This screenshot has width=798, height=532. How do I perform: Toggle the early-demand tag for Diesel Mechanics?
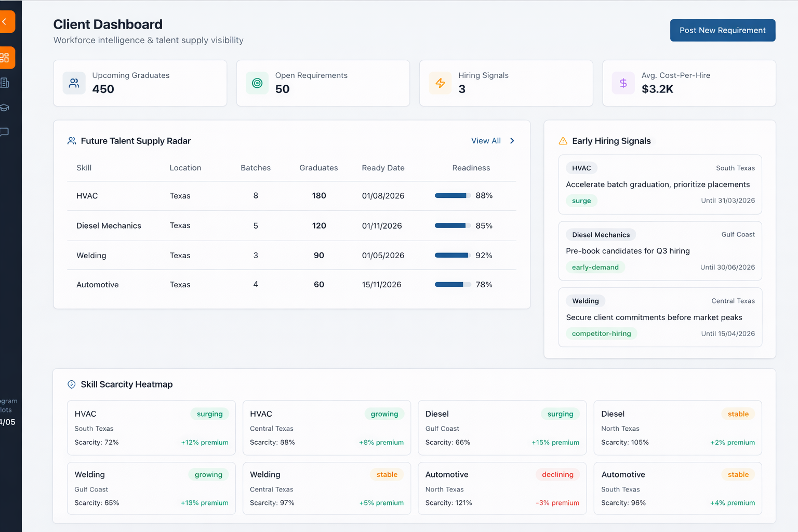coord(595,267)
